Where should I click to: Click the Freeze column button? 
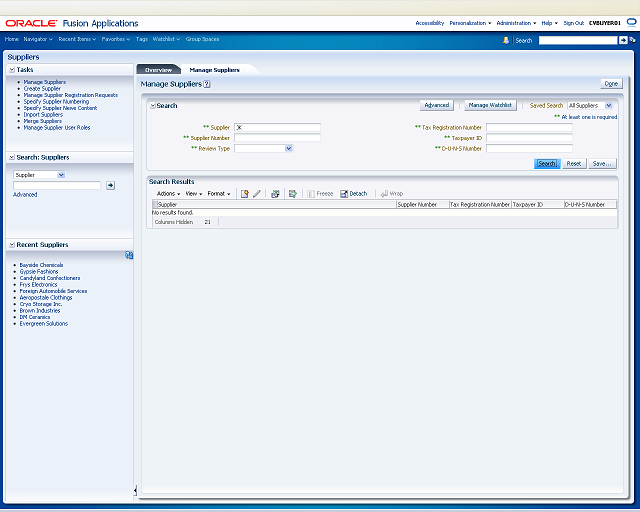[x=320, y=194]
